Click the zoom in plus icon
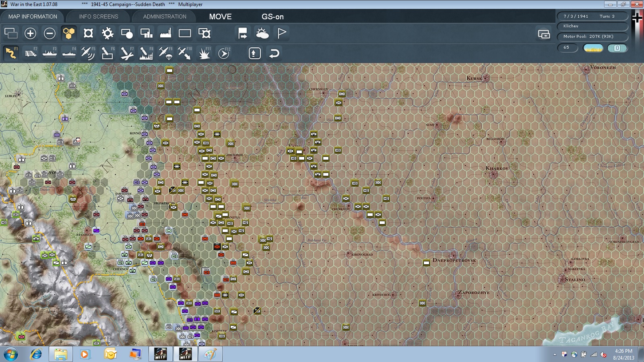Image resolution: width=644 pixels, height=362 pixels. pyautogui.click(x=30, y=33)
